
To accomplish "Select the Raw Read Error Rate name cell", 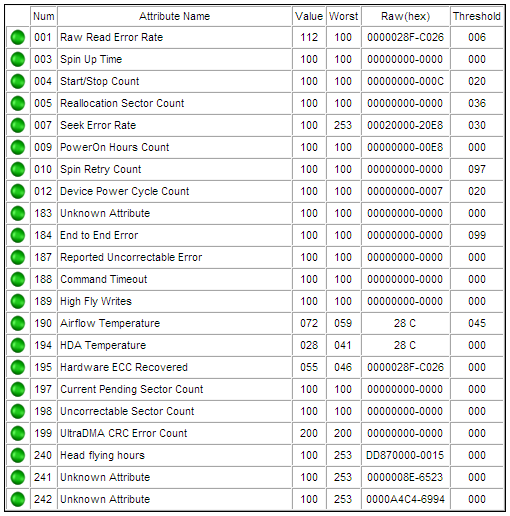I will coord(174,37).
